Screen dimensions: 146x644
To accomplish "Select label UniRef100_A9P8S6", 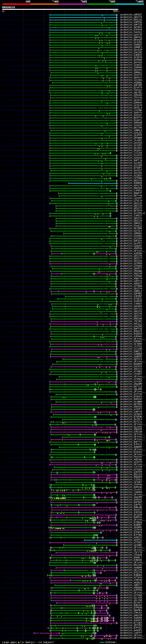I will click(131, 22).
